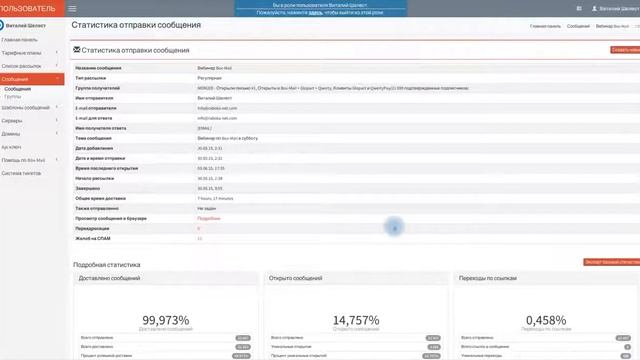Expand Тарифные планы submenu arrow
Viewport: 640px width, 360px height.
(57, 52)
